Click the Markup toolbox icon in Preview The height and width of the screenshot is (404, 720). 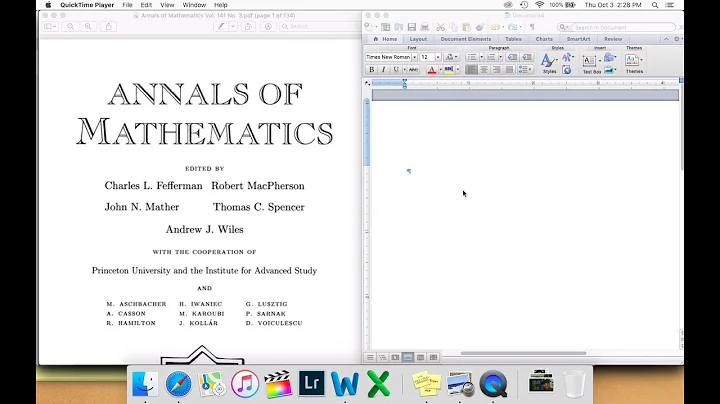(x=268, y=27)
